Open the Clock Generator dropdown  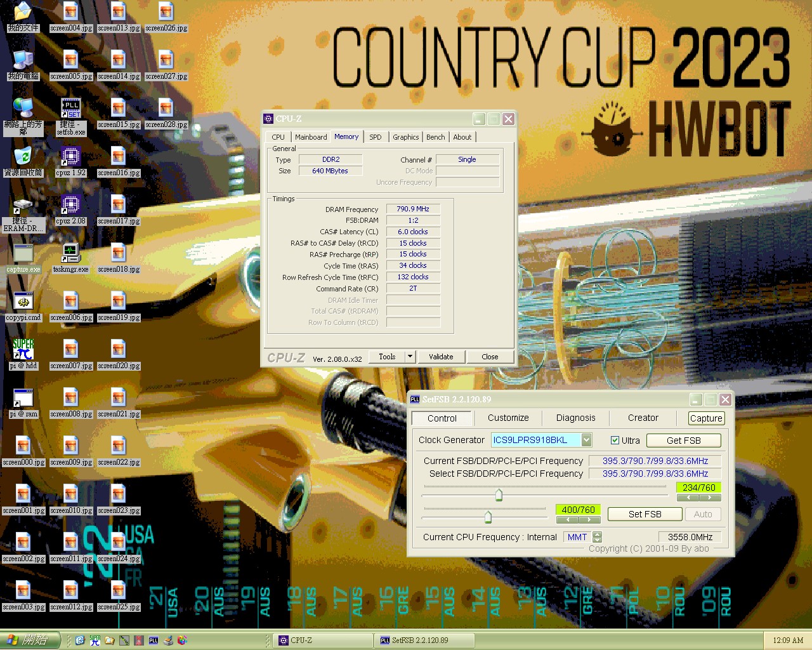point(587,440)
